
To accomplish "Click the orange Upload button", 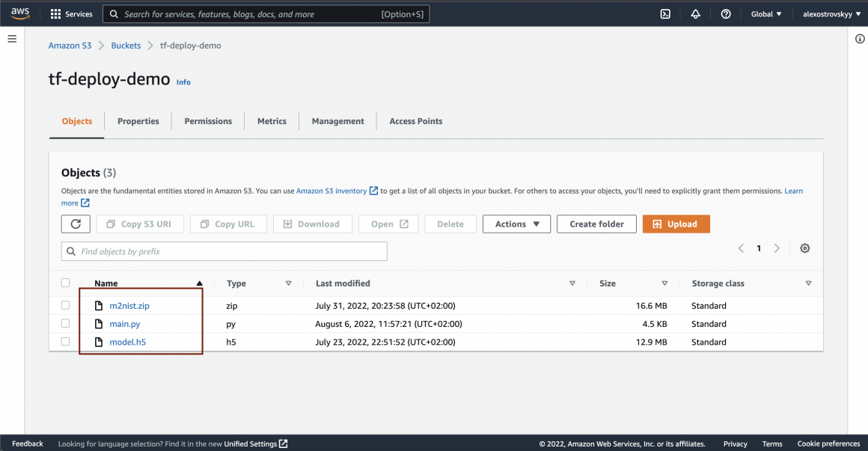I will point(676,224).
